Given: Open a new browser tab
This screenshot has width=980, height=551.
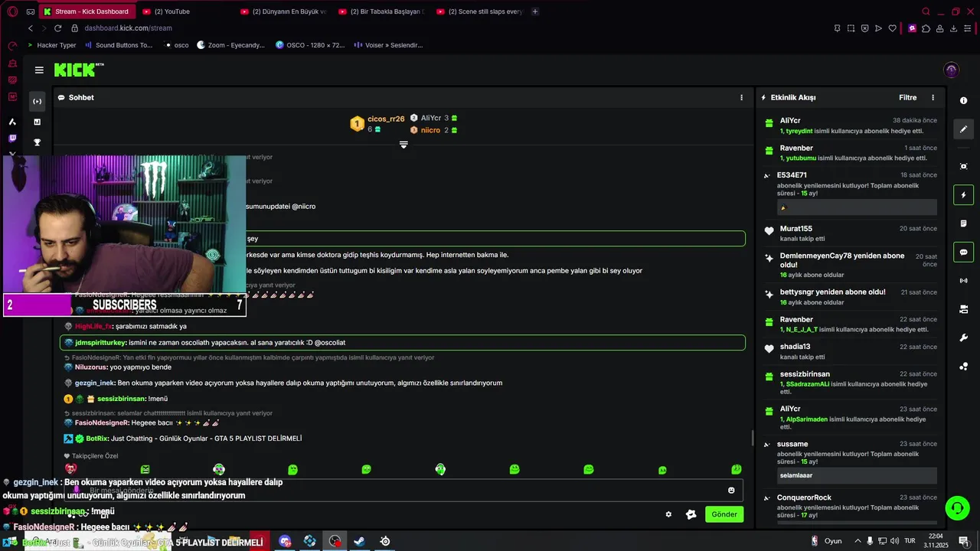Looking at the screenshot, I should 535,11.
